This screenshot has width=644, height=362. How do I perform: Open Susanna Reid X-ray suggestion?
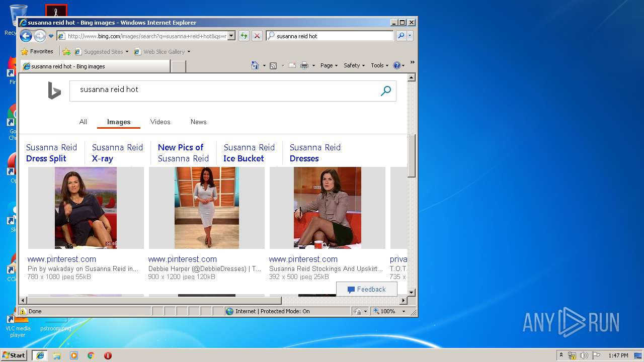[x=117, y=153]
